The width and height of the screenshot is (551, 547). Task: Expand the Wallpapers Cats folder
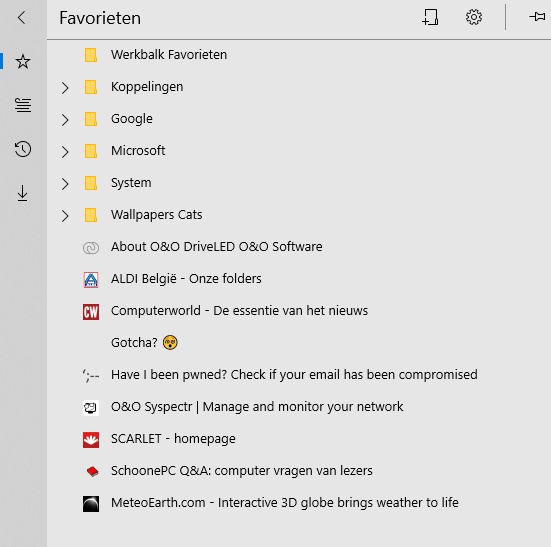(x=65, y=215)
